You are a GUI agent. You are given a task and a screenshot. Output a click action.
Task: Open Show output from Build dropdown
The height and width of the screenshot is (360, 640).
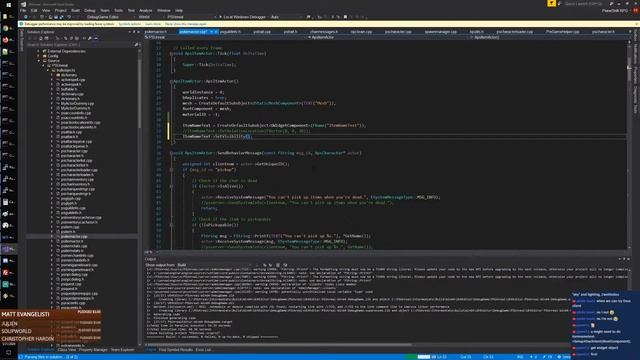[x=214, y=265]
